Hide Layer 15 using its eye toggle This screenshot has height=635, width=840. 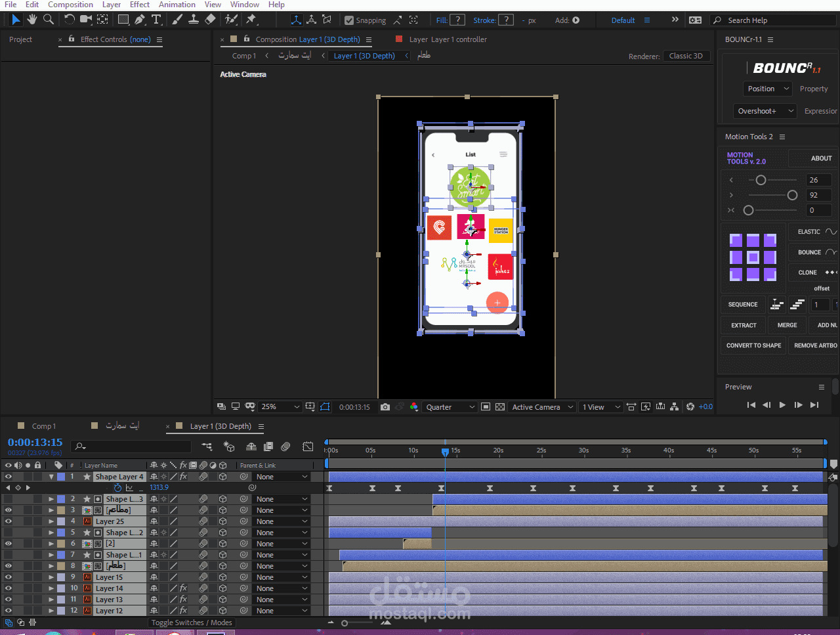point(8,577)
